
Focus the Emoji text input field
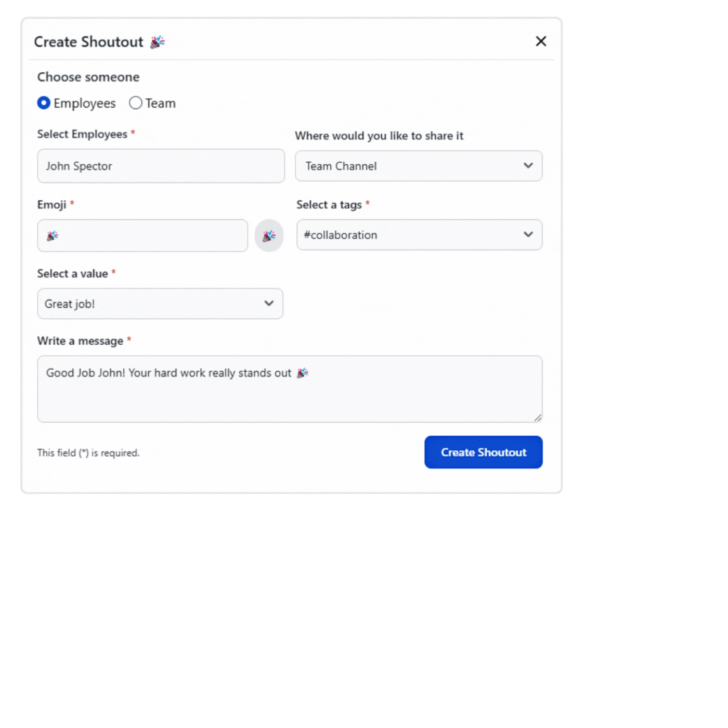click(x=151, y=236)
